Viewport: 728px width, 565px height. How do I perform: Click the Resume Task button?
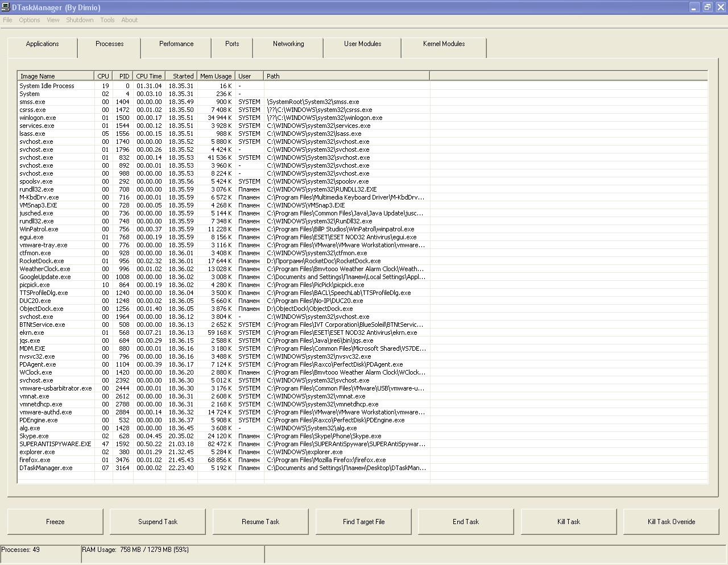point(260,522)
